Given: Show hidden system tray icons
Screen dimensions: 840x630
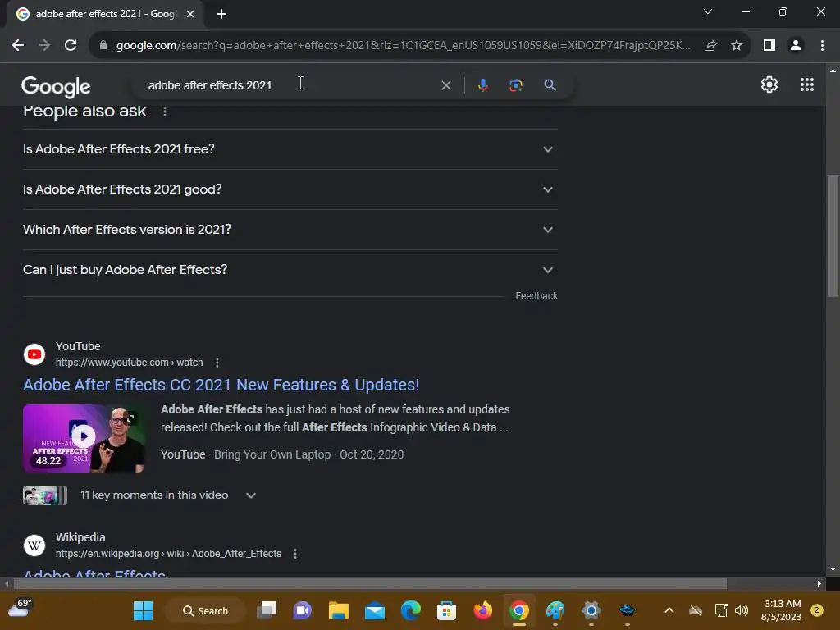Looking at the screenshot, I should click(669, 610).
